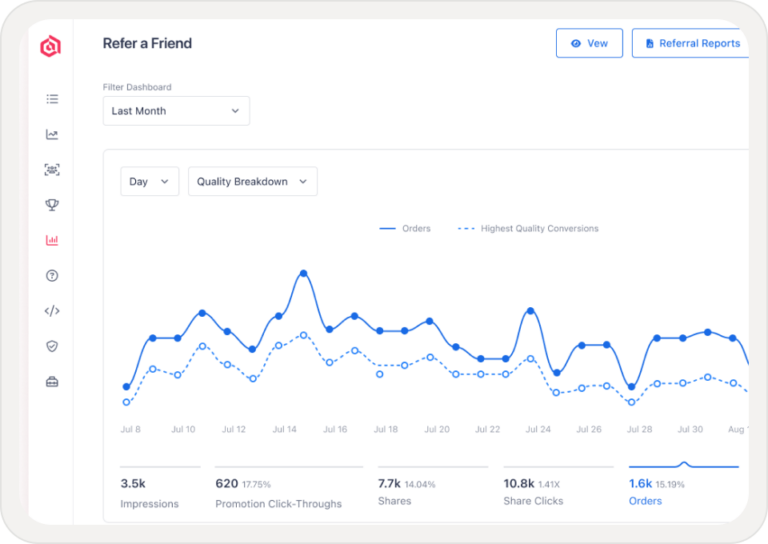
Task: Select the red bar chart reports icon
Action: [x=52, y=240]
